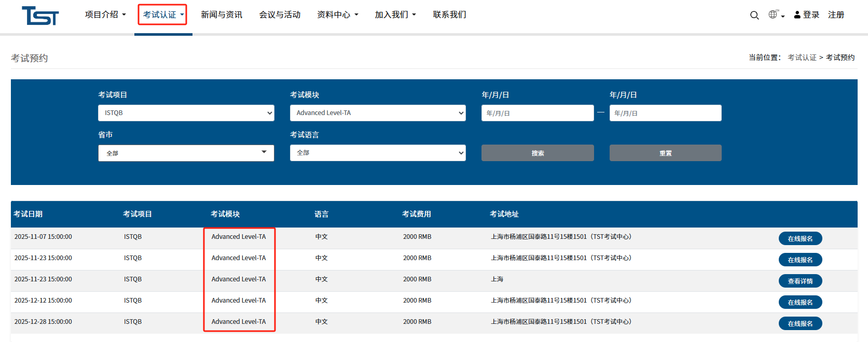Click the TST logo

coord(40,16)
